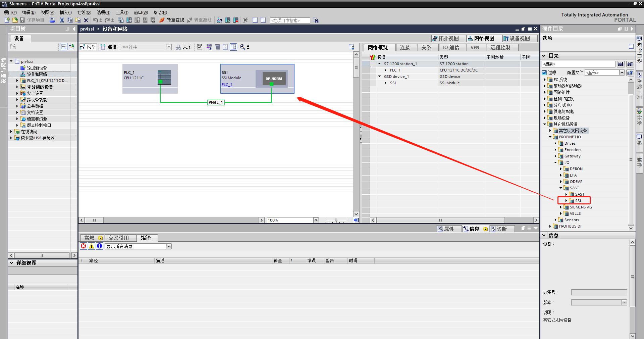Toggle the information filter button in compile tab

100,246
